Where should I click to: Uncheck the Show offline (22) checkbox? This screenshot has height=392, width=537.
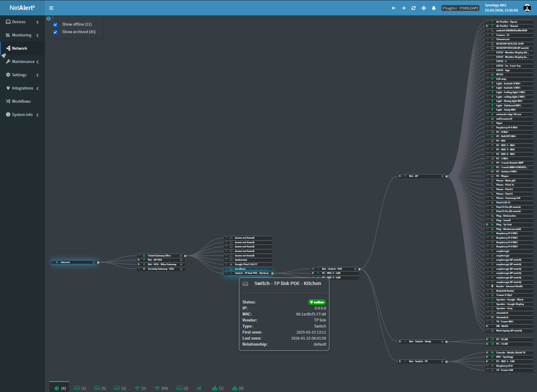click(55, 24)
